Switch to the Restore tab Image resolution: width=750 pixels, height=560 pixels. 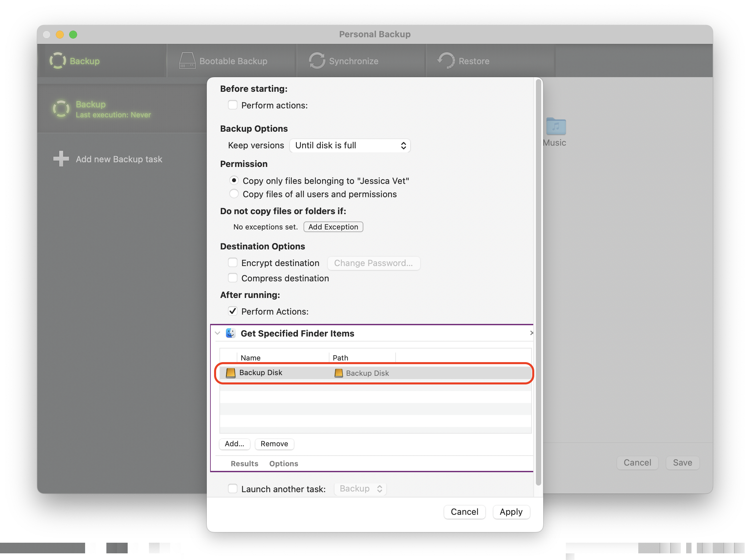(490, 61)
